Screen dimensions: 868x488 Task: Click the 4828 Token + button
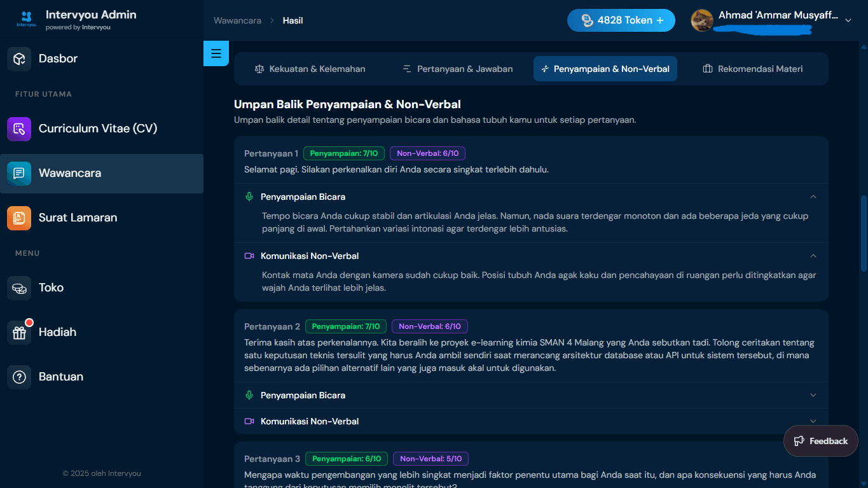click(x=621, y=20)
